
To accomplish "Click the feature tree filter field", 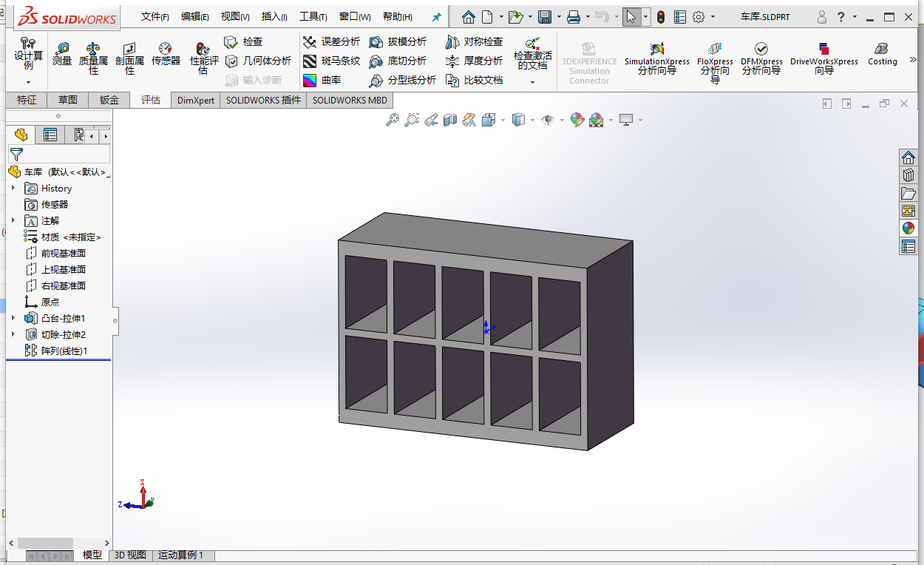I will pyautogui.click(x=59, y=154).
